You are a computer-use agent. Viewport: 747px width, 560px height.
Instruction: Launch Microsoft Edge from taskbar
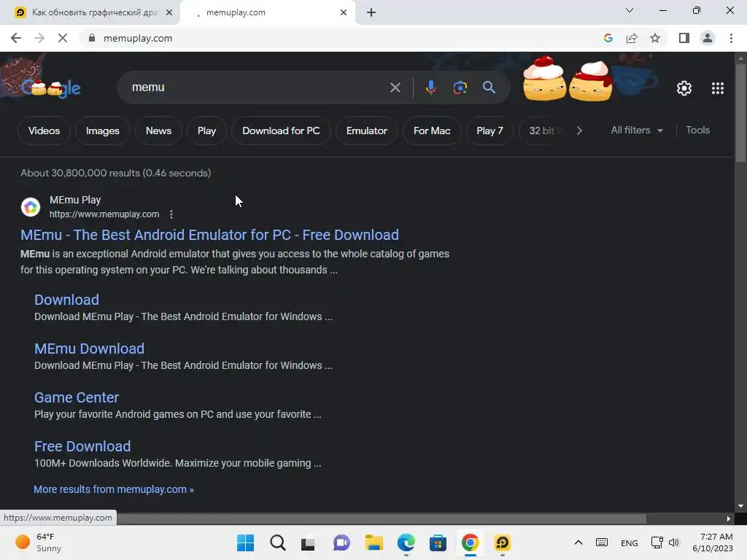coord(406,542)
